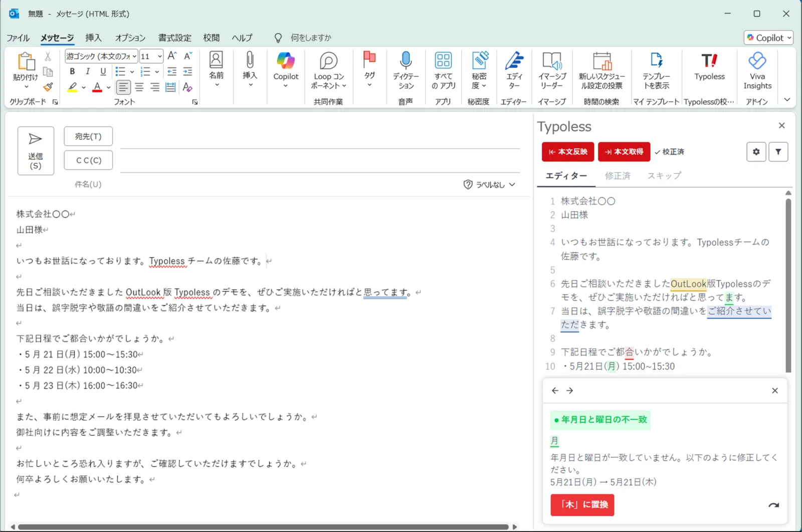Click the redo arrow in suggestion card
The image size is (802, 532).
click(x=773, y=505)
